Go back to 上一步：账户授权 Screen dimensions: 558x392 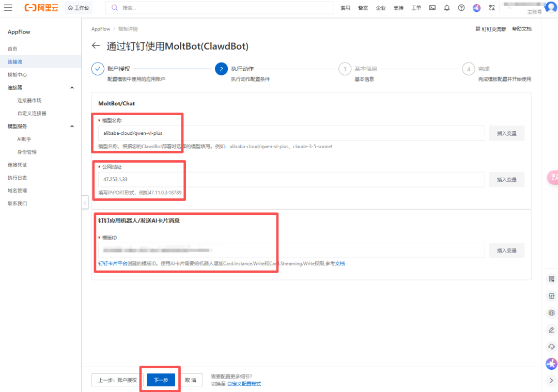click(117, 380)
